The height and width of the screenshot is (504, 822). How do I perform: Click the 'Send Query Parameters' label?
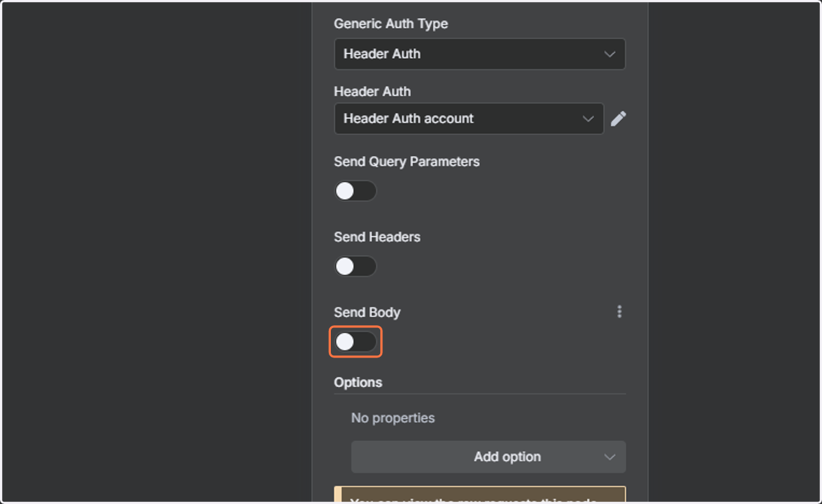[x=407, y=162]
